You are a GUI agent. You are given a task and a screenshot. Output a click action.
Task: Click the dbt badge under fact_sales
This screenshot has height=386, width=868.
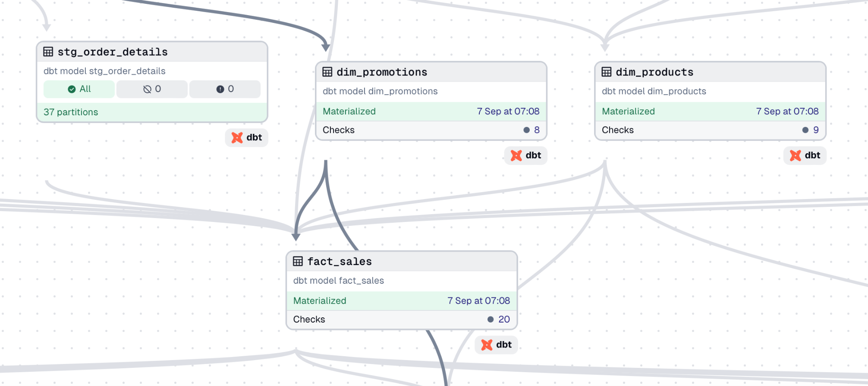[497, 345]
